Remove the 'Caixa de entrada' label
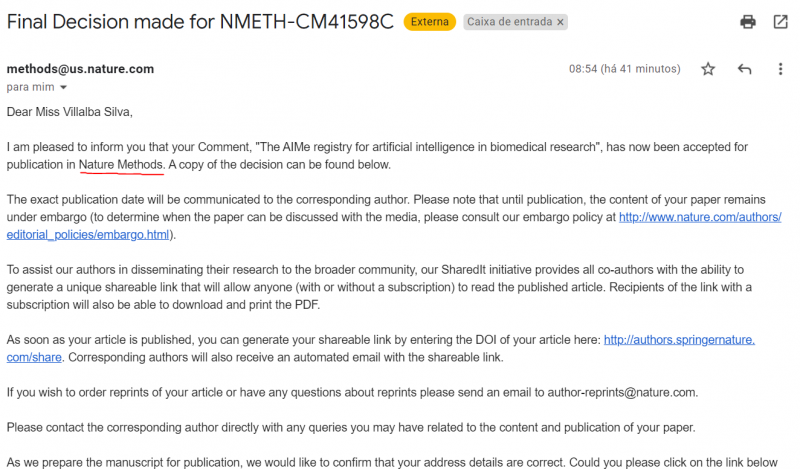 click(560, 22)
